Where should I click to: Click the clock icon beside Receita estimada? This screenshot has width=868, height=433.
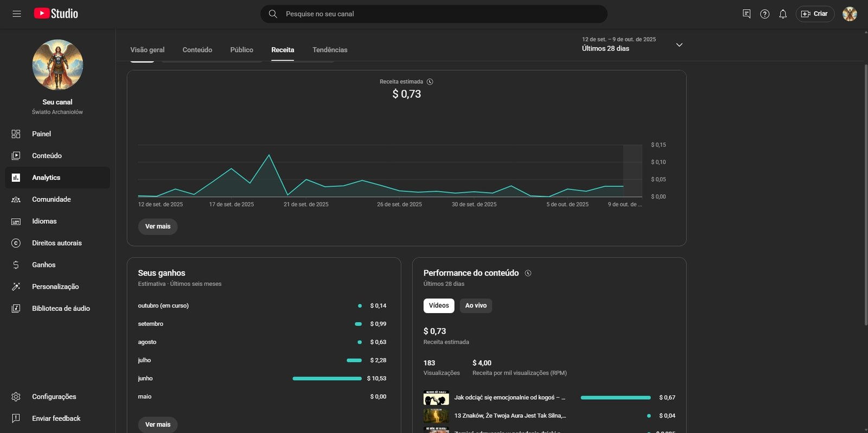coord(430,82)
